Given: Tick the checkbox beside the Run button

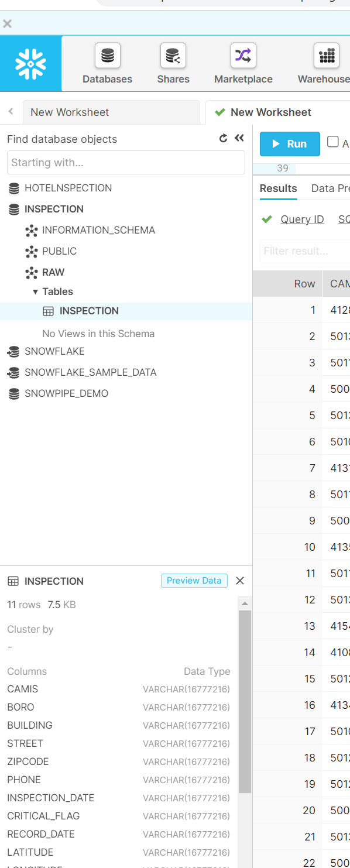Looking at the screenshot, I should [x=333, y=142].
